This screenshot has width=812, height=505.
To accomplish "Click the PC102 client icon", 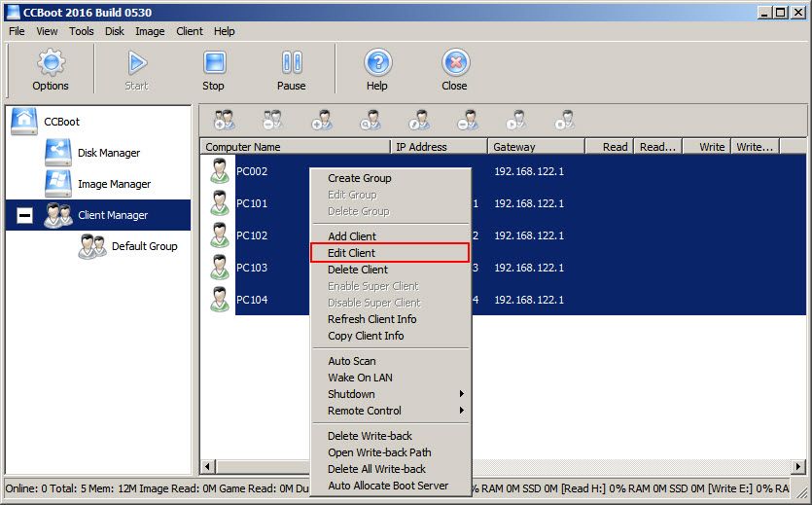I will (x=220, y=235).
